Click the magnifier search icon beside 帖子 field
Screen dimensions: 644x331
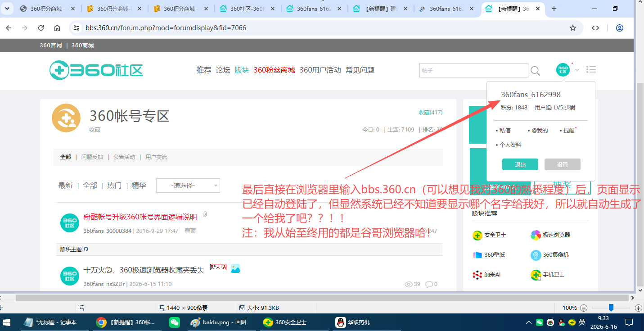[535, 71]
